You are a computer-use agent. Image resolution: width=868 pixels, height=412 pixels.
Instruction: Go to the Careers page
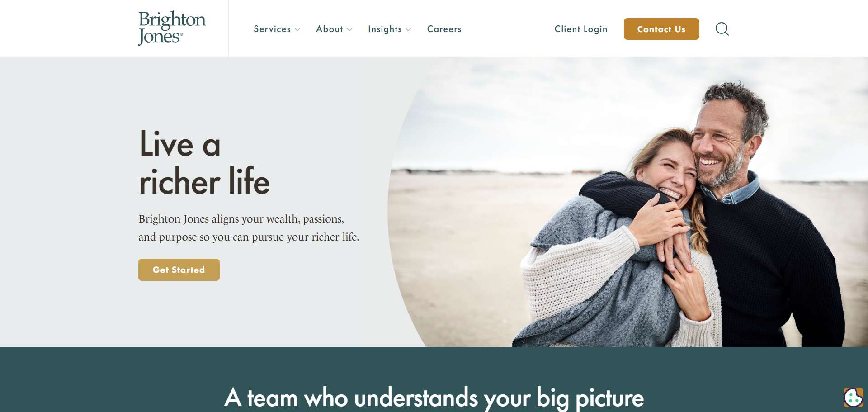pyautogui.click(x=444, y=29)
